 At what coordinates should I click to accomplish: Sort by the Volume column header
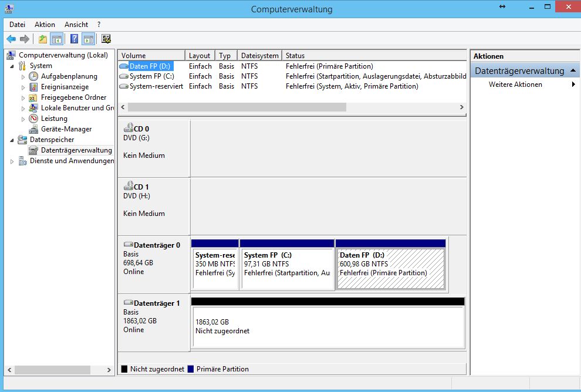tap(151, 56)
